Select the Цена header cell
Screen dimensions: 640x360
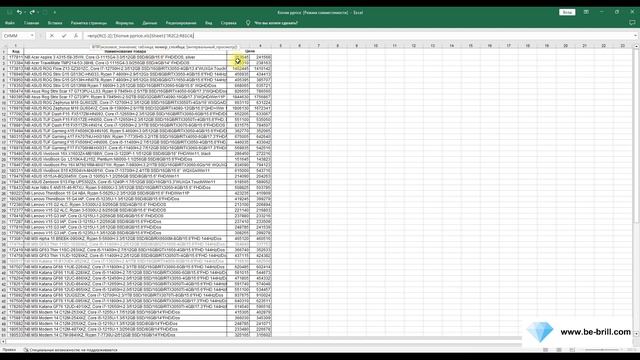(249, 51)
